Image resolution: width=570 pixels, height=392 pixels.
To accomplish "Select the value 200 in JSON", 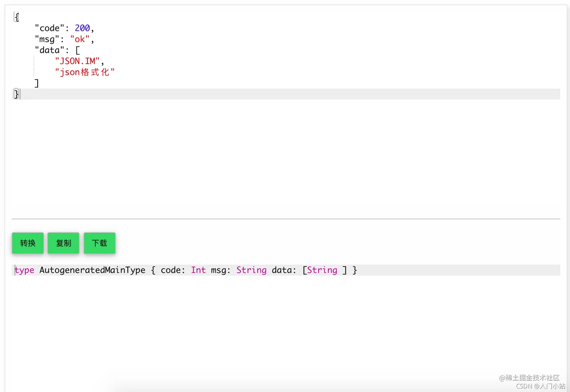I will [x=82, y=28].
